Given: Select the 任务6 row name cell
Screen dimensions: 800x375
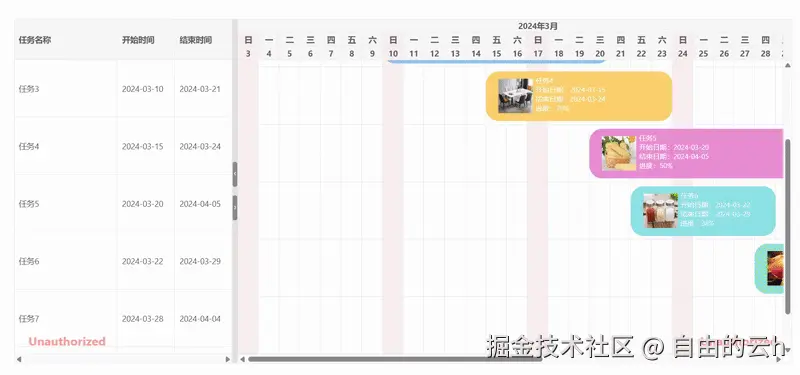Looking at the screenshot, I should pyautogui.click(x=66, y=261).
